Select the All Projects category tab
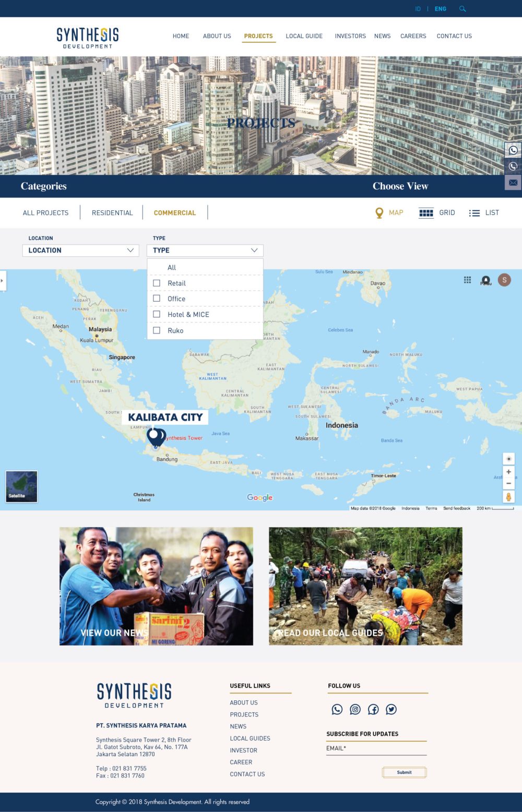The image size is (522, 812). pos(46,213)
